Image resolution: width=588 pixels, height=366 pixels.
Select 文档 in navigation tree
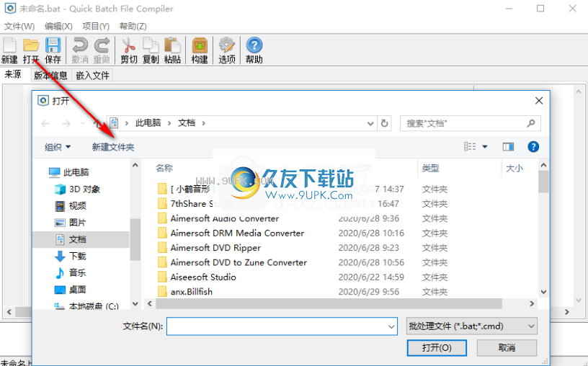81,239
